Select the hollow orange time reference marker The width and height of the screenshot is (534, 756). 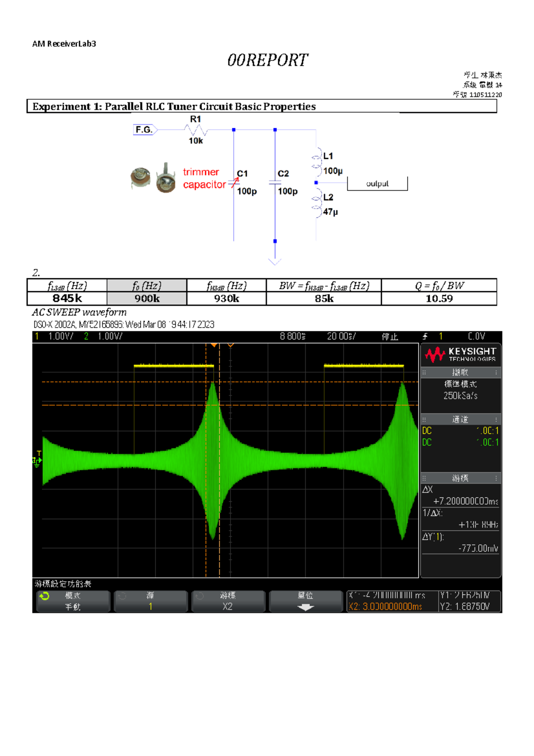tap(231, 345)
